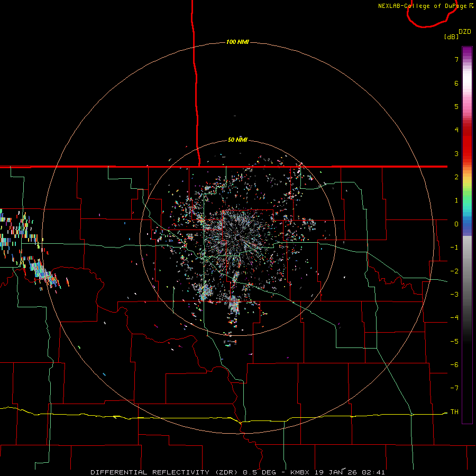Click the -3 tick label on legend

point(454,295)
